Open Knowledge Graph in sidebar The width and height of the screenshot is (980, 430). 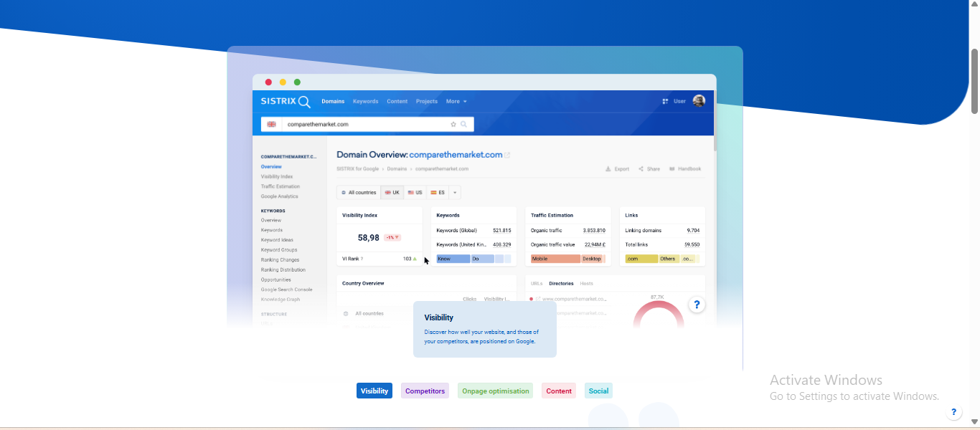281,300
